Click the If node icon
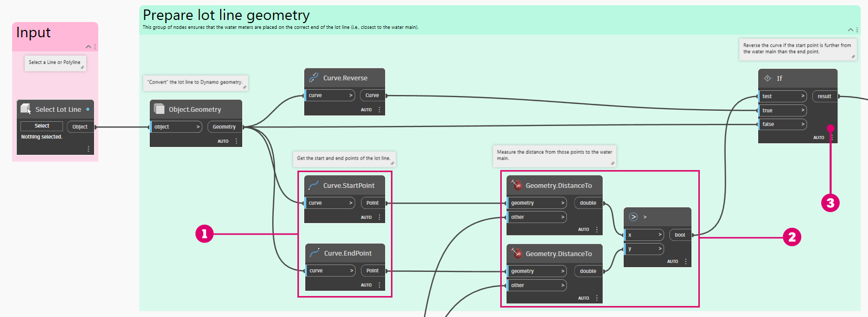This screenshot has height=317, width=868. pos(768,78)
